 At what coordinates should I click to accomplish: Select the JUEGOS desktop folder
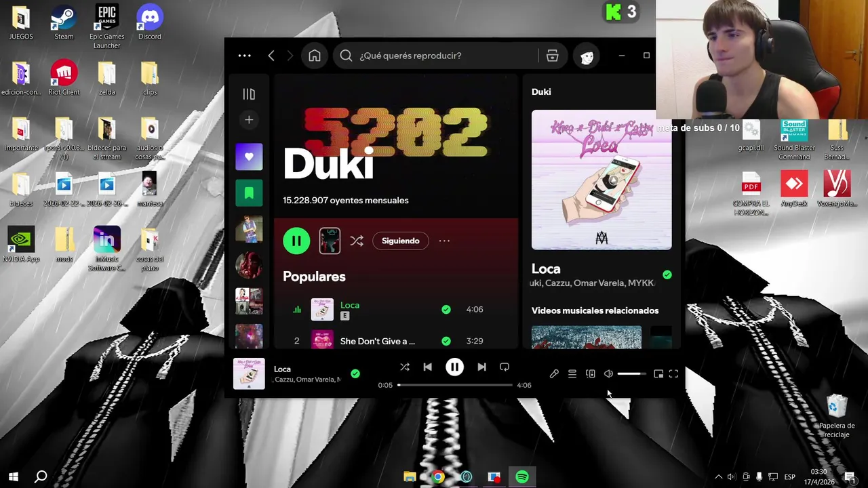tap(21, 23)
